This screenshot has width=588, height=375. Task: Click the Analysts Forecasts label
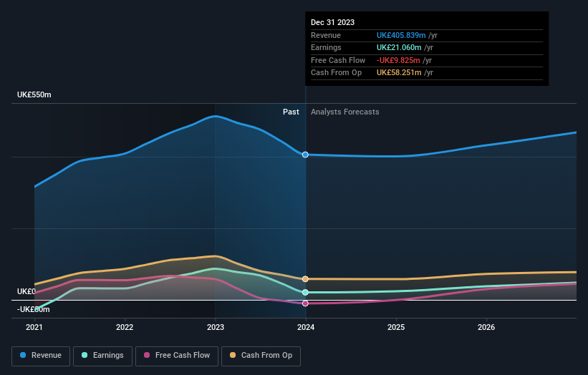(345, 112)
